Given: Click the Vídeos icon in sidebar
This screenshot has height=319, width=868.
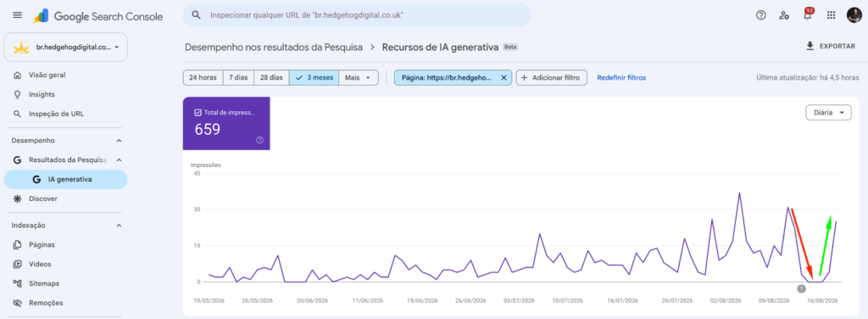Looking at the screenshot, I should coord(18,264).
